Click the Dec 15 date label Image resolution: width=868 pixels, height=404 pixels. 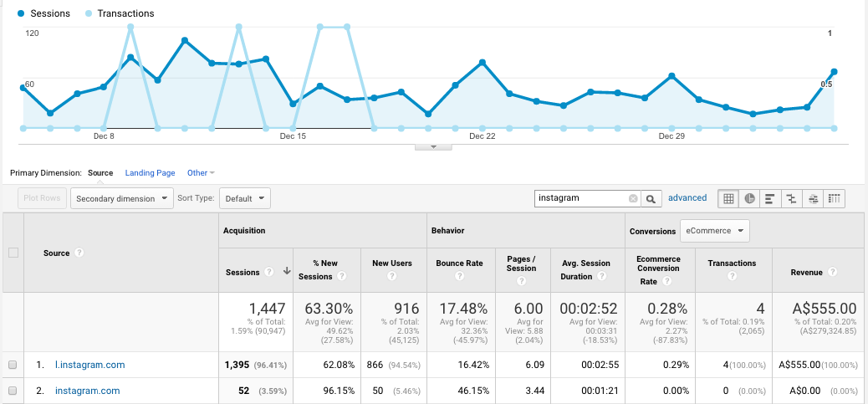pyautogui.click(x=294, y=136)
